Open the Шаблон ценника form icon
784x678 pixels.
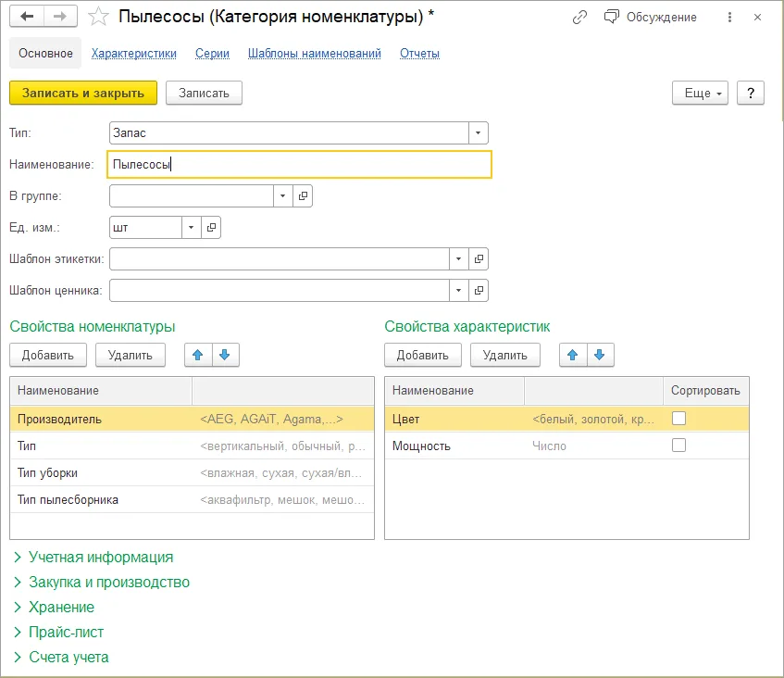pyautogui.click(x=479, y=291)
